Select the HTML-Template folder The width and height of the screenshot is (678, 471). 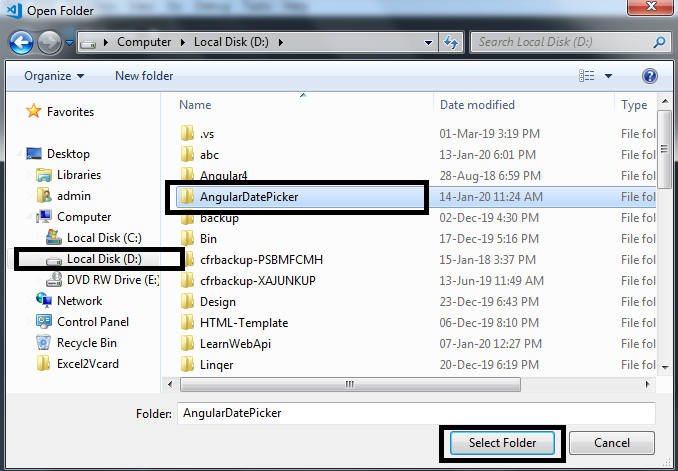pos(244,323)
